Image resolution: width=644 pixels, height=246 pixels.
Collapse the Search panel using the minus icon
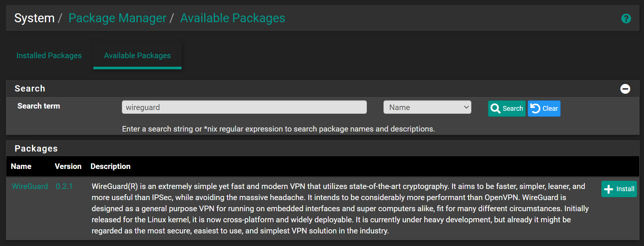(x=625, y=89)
